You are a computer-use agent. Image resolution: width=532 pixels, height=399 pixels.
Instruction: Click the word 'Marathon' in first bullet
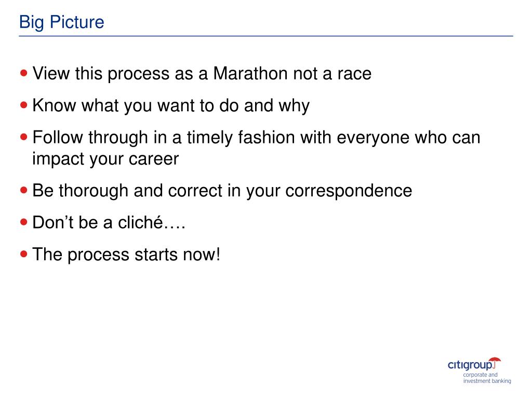(250, 73)
